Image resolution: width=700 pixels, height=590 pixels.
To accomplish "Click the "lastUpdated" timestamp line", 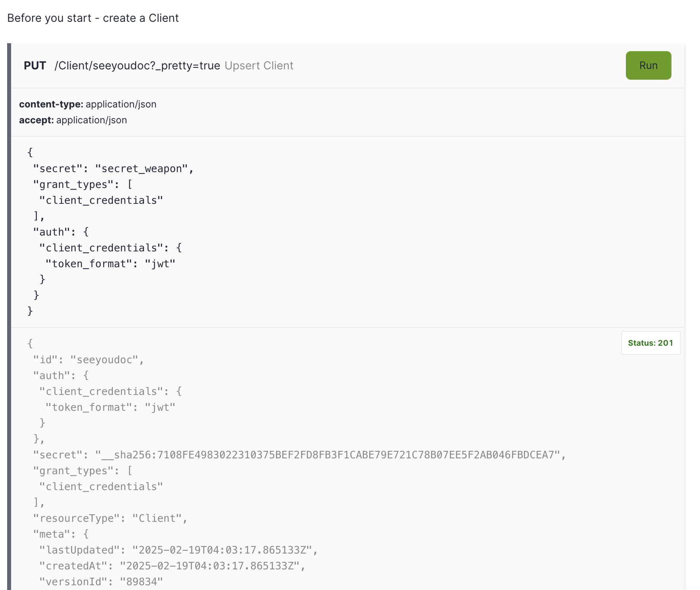I will [x=178, y=550].
